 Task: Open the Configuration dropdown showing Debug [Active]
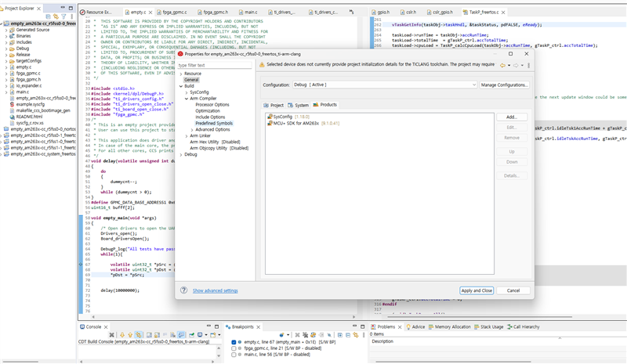click(383, 85)
